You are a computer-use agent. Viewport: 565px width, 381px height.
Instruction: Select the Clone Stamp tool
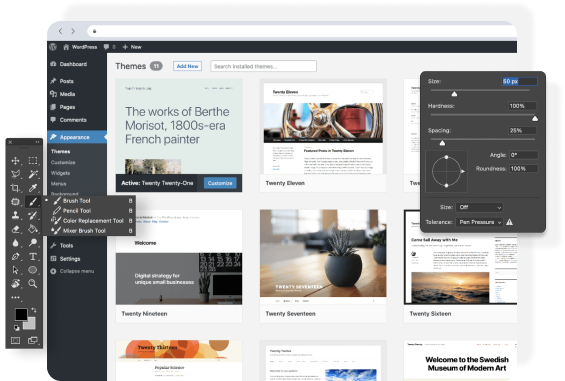[x=15, y=215]
